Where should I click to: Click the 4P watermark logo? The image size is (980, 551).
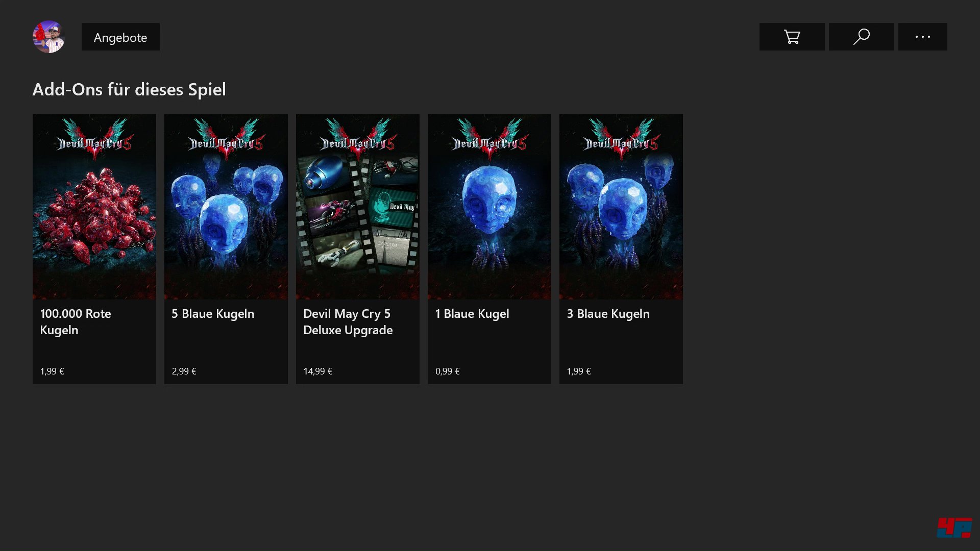[953, 528]
